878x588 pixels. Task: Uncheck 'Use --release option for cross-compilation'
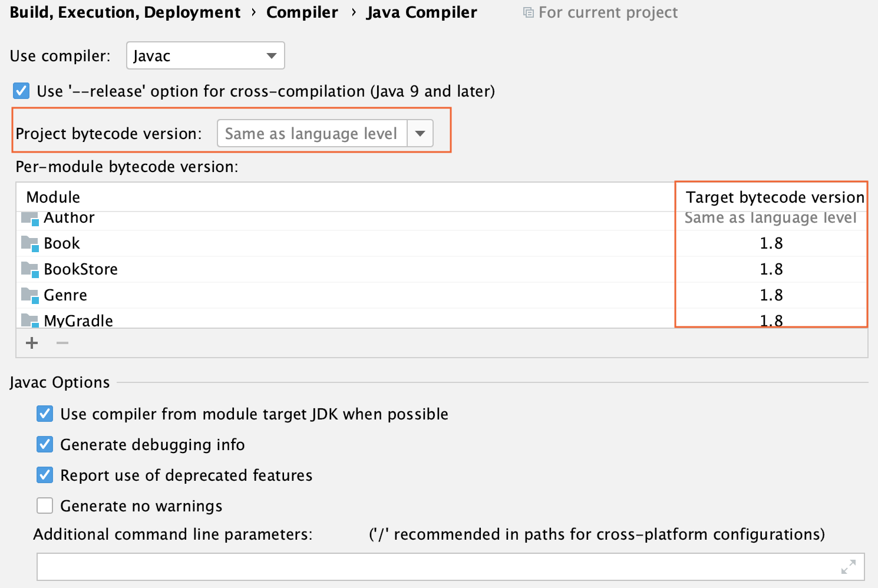(x=21, y=91)
